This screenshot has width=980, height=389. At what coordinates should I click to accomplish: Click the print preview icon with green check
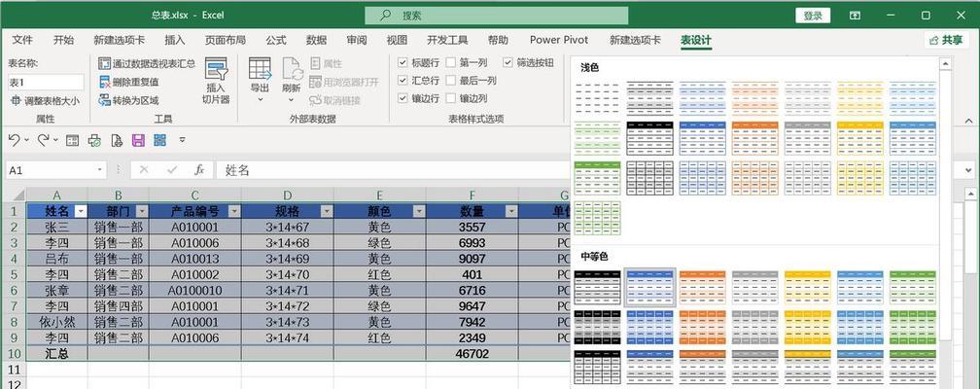pyautogui.click(x=94, y=140)
